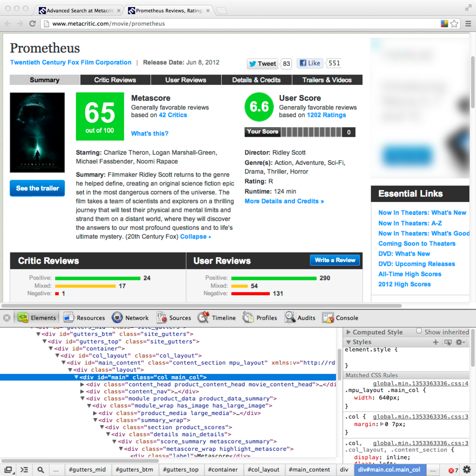Like the page on Facebook
Screen dimensions: 476x476
point(310,63)
